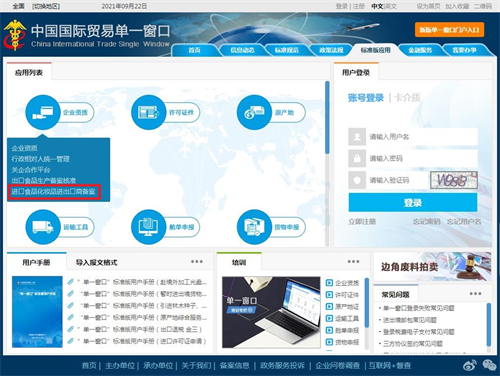Play the 原产地证 training video icon
Viewport: 500px width, 376px height.
tap(329, 306)
